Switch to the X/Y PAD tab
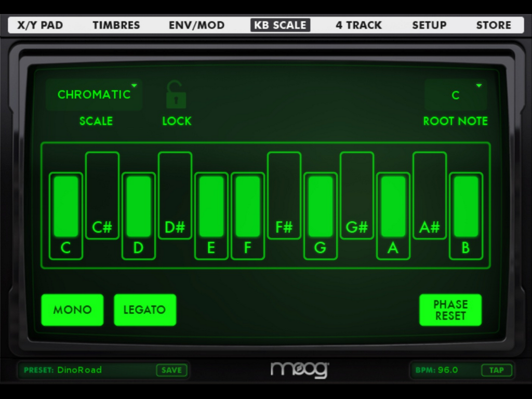532x399 pixels. click(40, 25)
